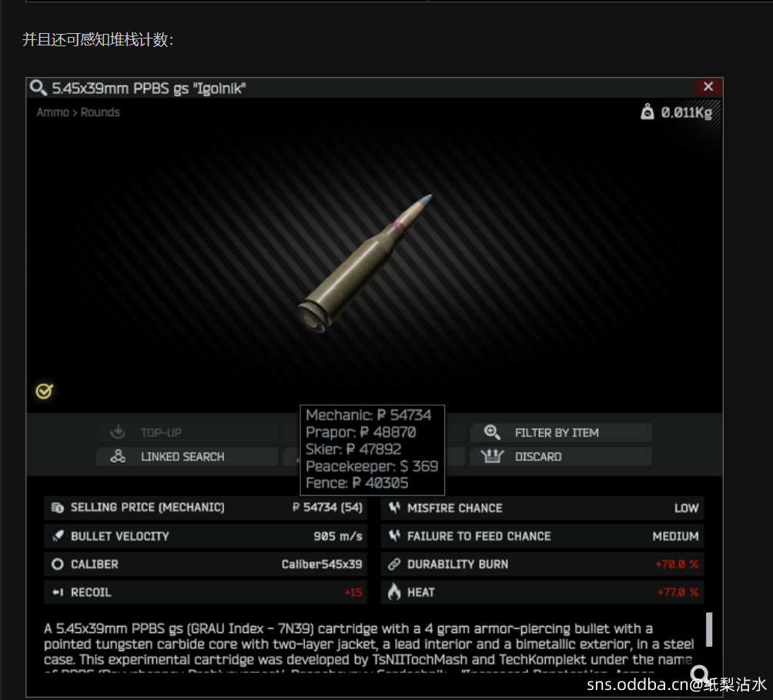
Task: Click the magnifier icon beside the item title
Action: click(38, 88)
